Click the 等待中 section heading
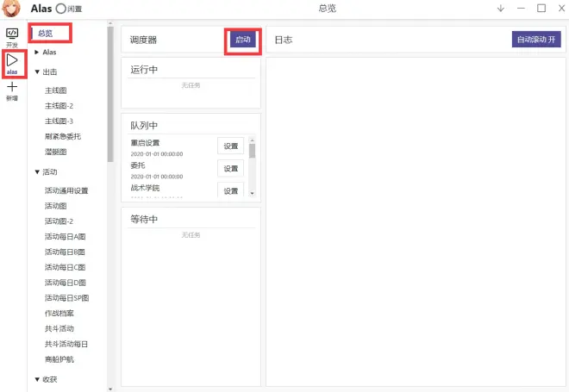569x392 pixels. 144,220
